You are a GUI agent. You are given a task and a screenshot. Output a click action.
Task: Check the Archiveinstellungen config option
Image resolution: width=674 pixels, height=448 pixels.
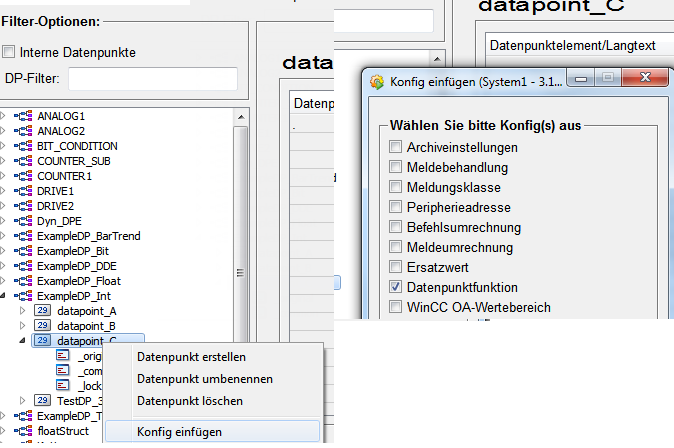(396, 147)
